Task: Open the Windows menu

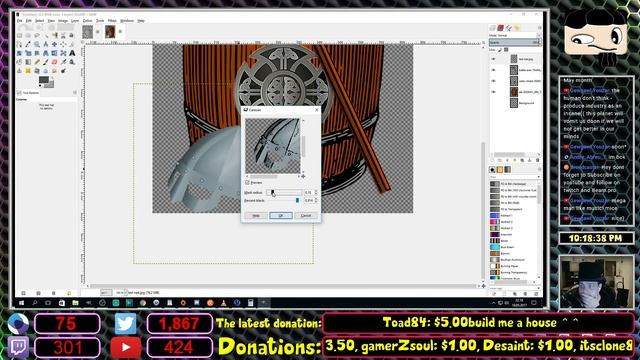Action: (127, 20)
